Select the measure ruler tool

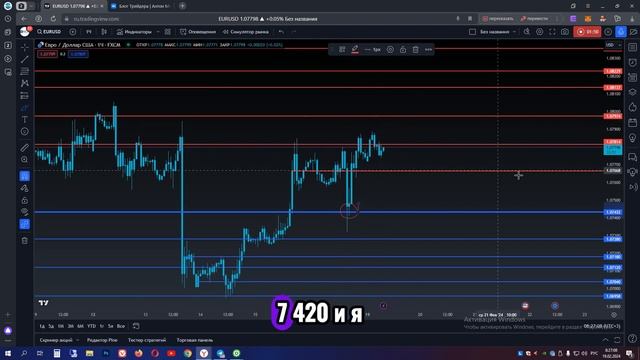[x=24, y=147]
